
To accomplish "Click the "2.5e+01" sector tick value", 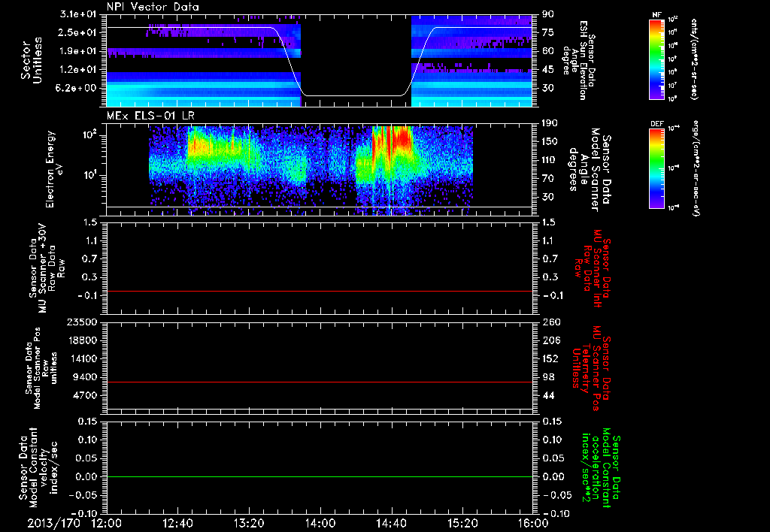I will tap(78, 32).
